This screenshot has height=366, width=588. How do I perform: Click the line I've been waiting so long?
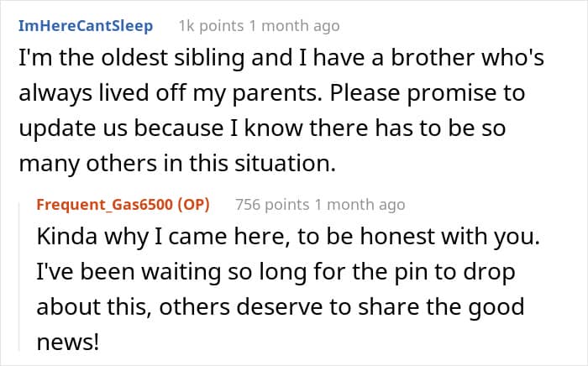tap(276, 272)
